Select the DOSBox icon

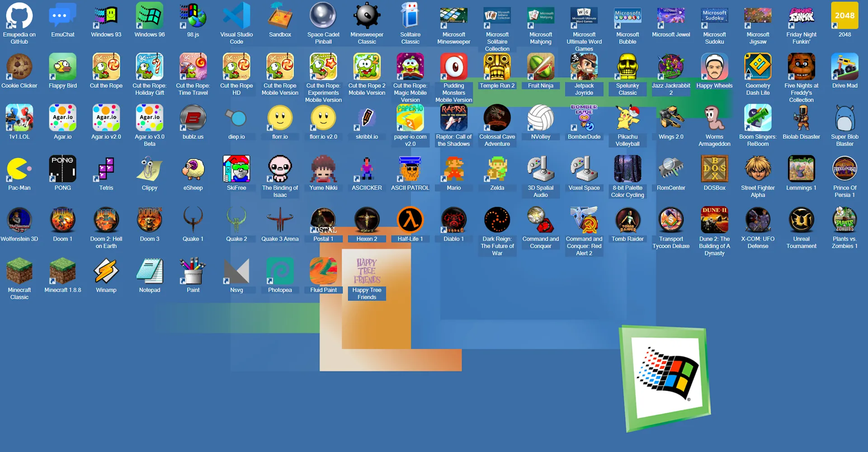pos(714,169)
